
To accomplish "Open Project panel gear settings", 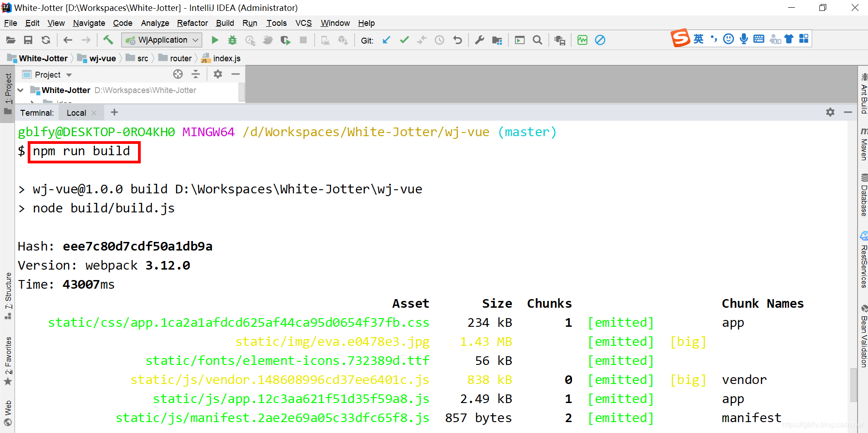I will point(218,74).
